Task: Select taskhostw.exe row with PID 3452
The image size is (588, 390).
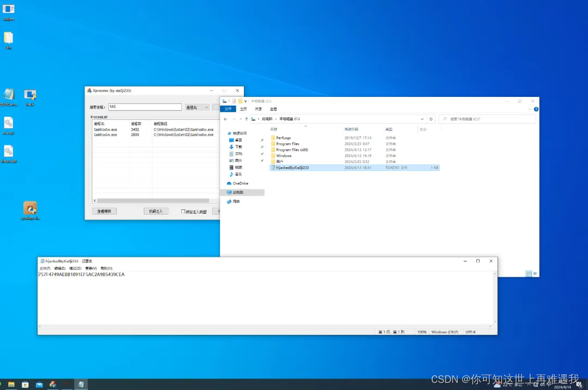Action: (156, 130)
